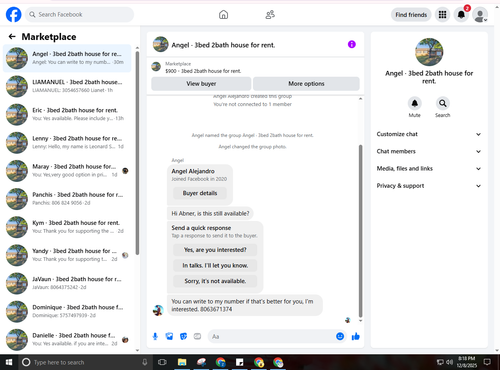
Task: Open the Kym conversation
Action: (x=67, y=227)
